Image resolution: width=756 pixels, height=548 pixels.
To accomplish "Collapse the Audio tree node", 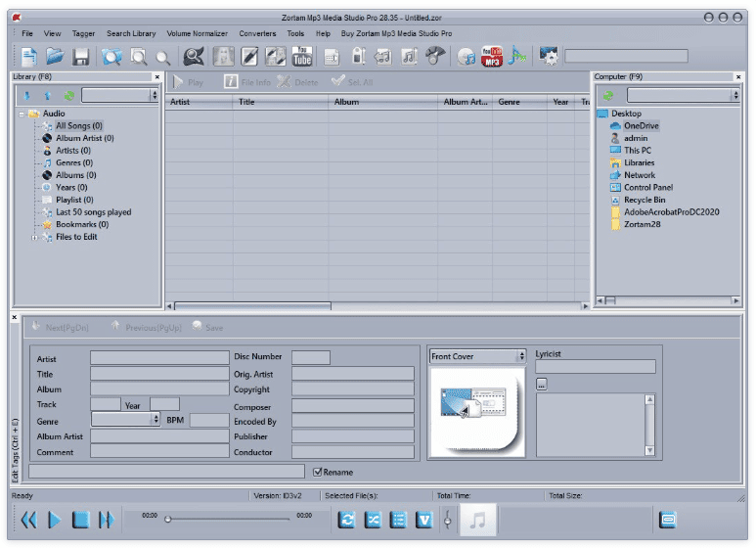I will click(22, 114).
